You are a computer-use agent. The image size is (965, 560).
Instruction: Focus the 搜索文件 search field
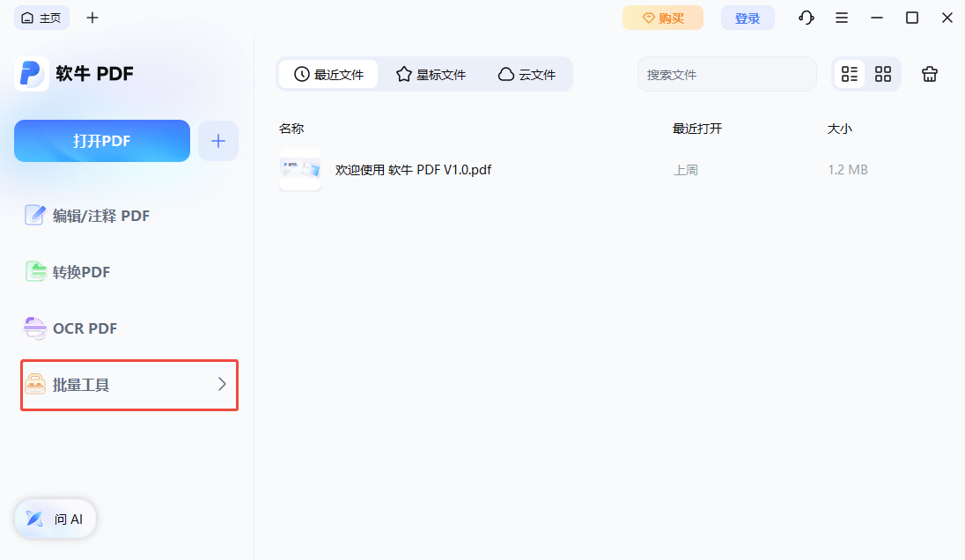[726, 75]
